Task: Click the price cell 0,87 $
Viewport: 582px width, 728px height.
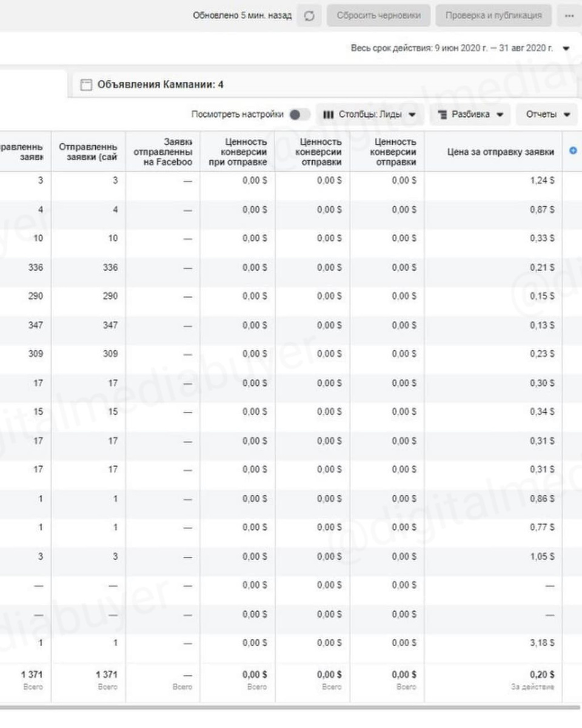Action: click(542, 209)
